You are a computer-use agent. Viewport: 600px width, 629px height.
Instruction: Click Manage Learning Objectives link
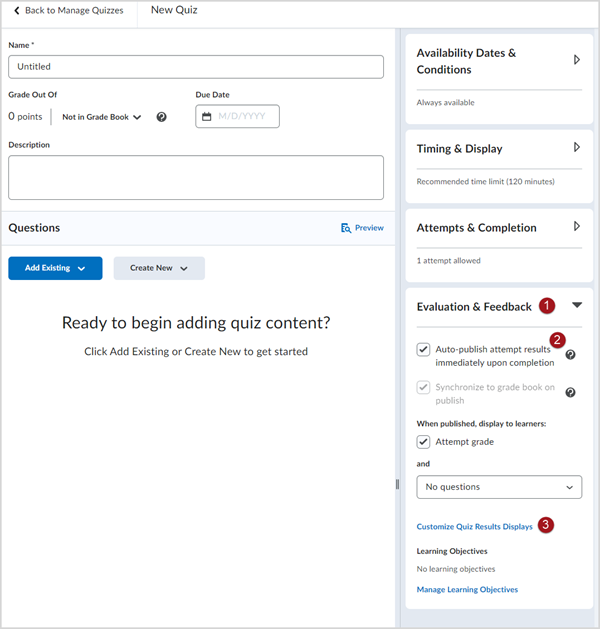pyautogui.click(x=467, y=589)
